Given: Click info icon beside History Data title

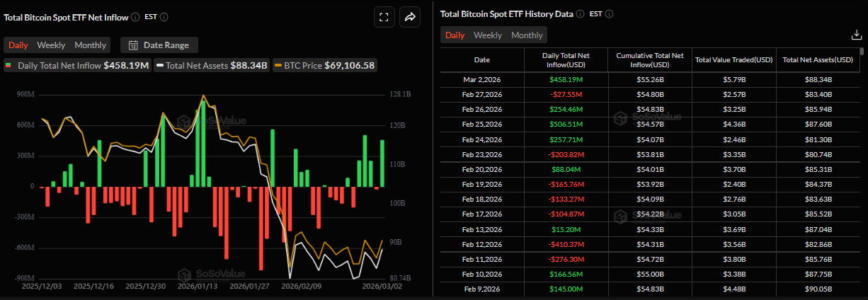Looking at the screenshot, I should tap(580, 13).
